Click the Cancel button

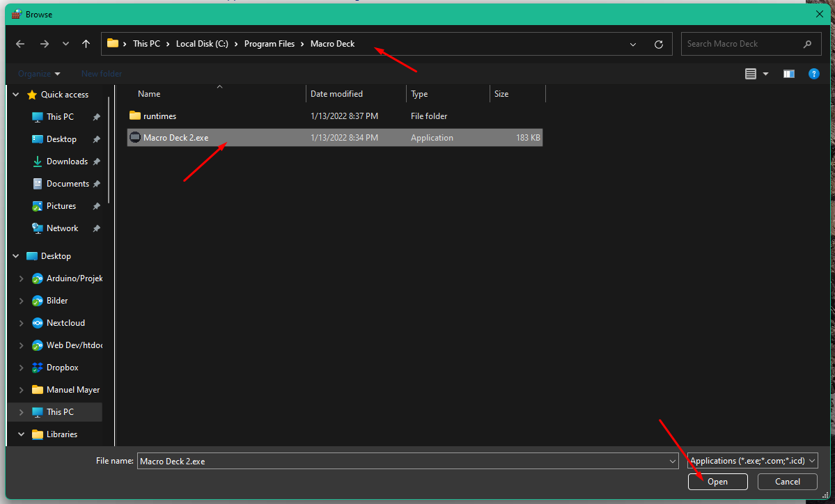(x=787, y=482)
